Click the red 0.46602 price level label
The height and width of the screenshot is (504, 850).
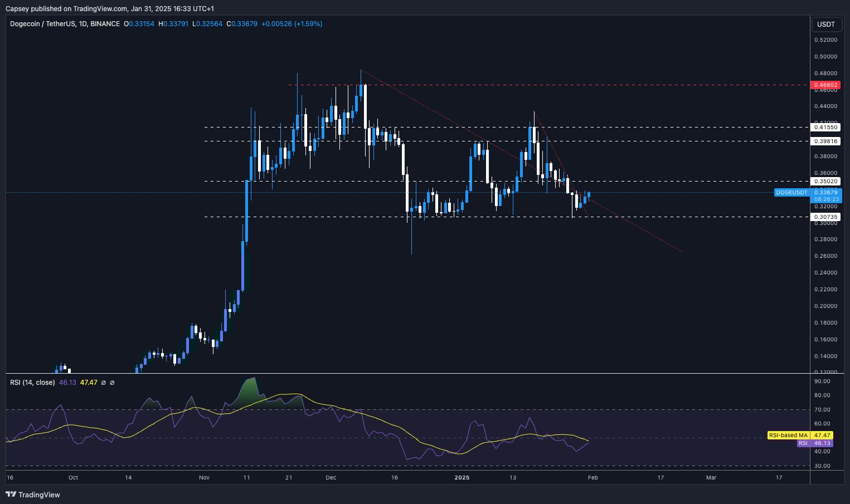pos(825,85)
